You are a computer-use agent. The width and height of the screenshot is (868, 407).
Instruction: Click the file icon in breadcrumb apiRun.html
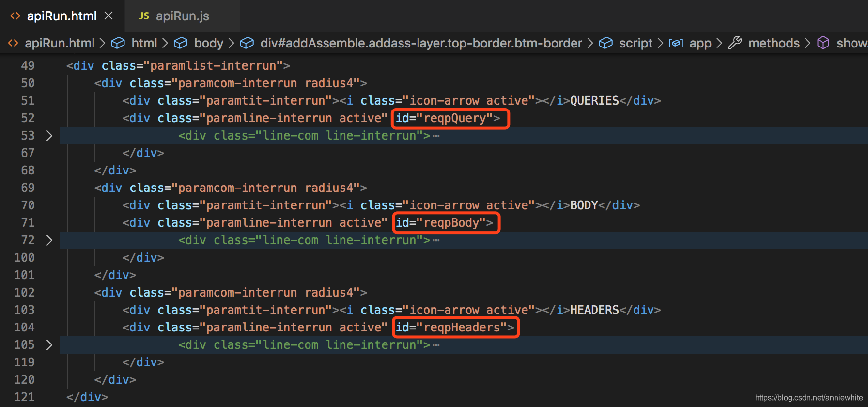(13, 43)
